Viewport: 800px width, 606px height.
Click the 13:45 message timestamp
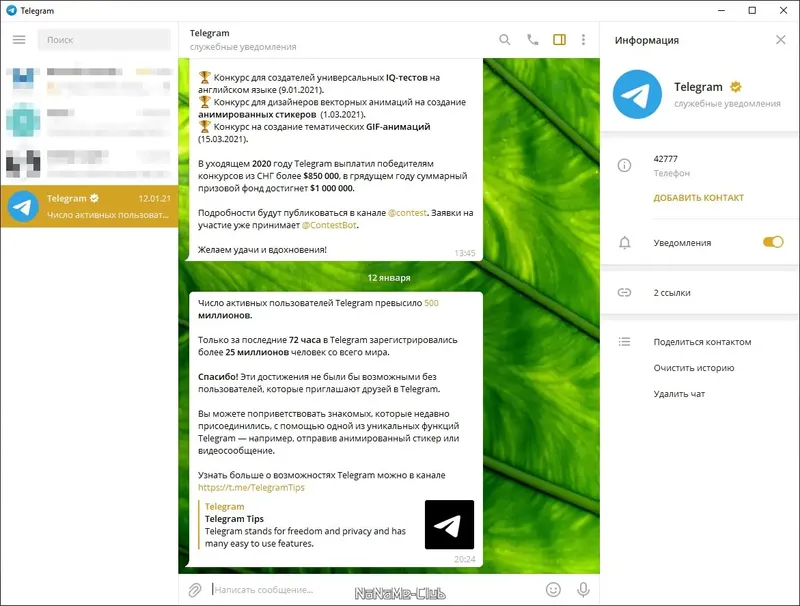(465, 253)
